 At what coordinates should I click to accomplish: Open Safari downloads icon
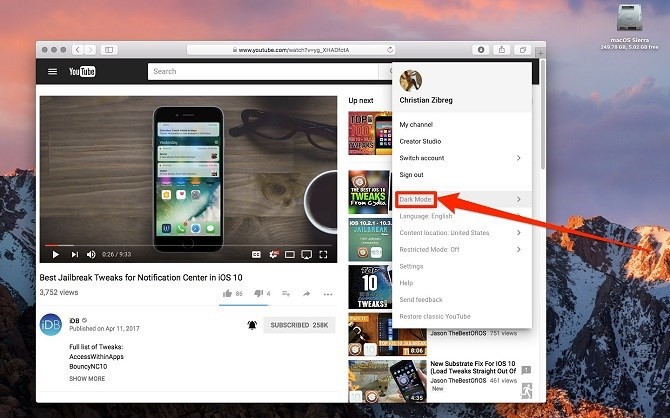pos(481,50)
